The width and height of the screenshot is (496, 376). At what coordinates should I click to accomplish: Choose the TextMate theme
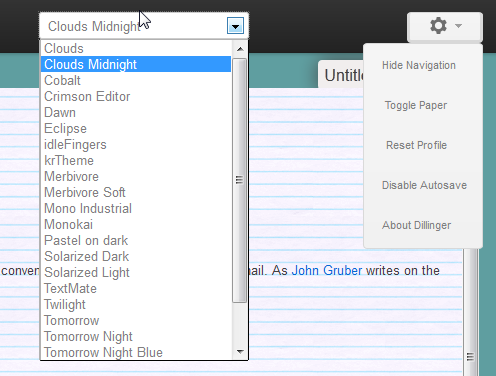click(136, 288)
